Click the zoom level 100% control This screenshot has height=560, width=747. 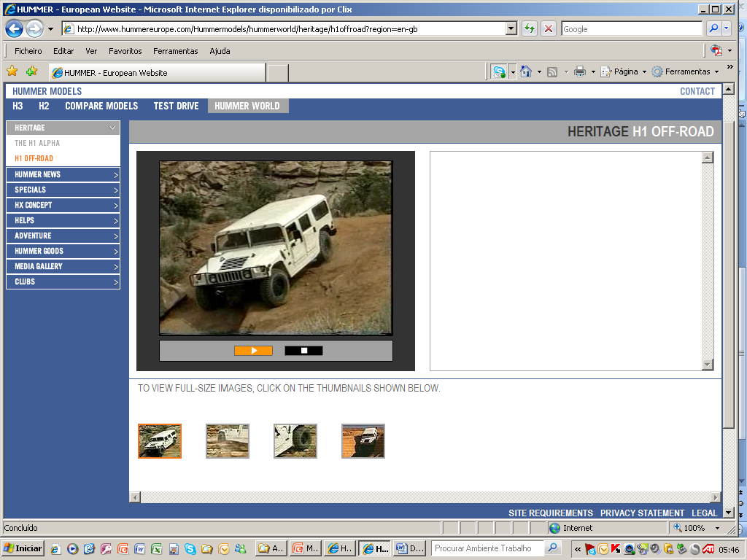pyautogui.click(x=695, y=528)
